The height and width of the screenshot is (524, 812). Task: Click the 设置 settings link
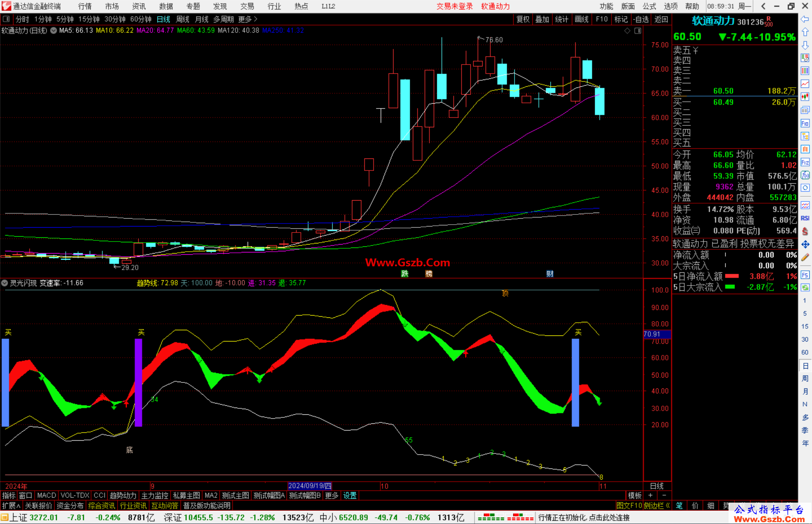click(350, 495)
